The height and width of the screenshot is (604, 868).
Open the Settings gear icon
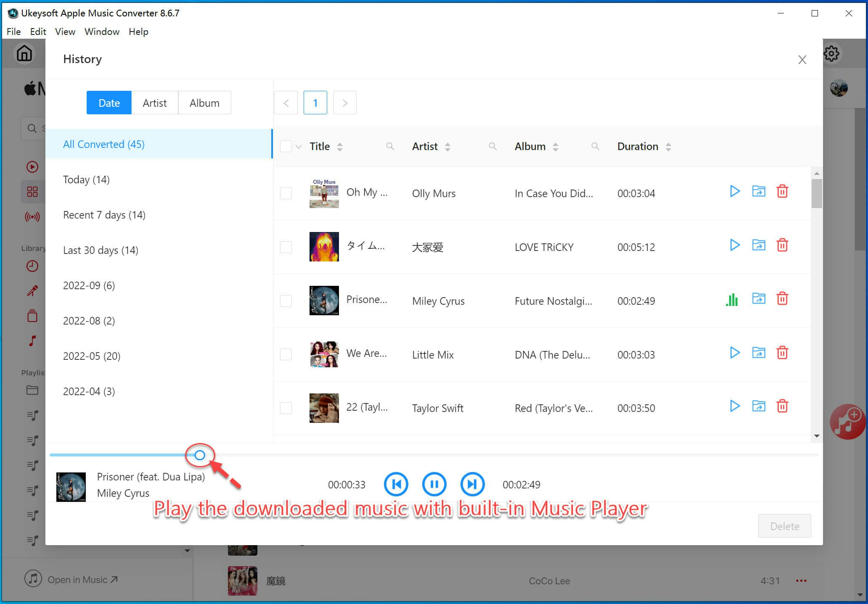(x=832, y=53)
